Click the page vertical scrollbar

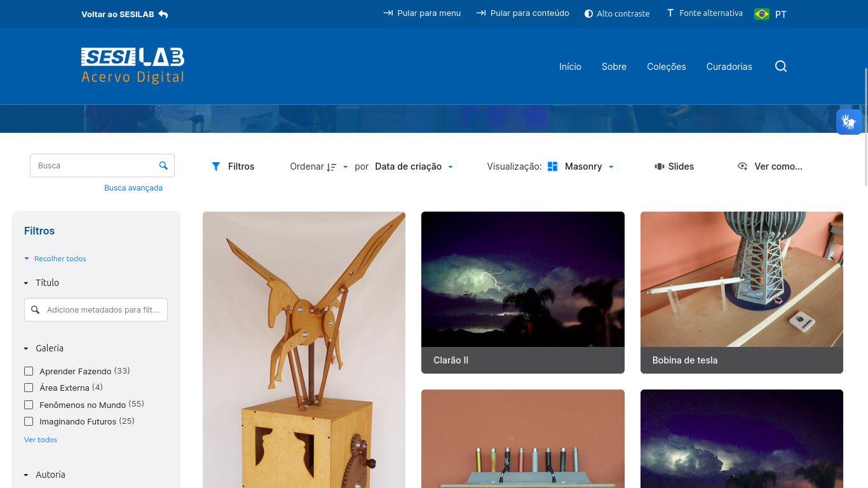[865, 126]
